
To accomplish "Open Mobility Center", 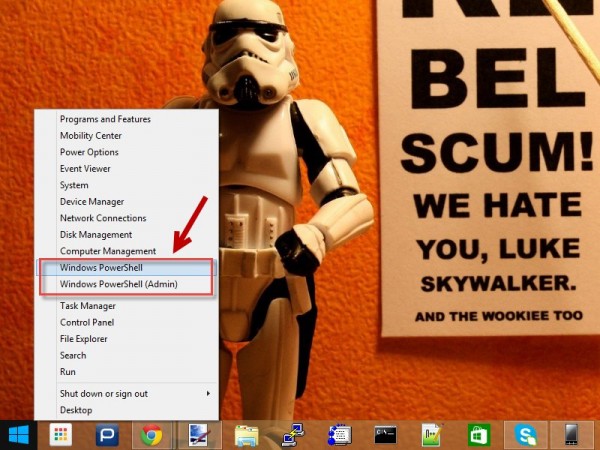I will point(127,135).
